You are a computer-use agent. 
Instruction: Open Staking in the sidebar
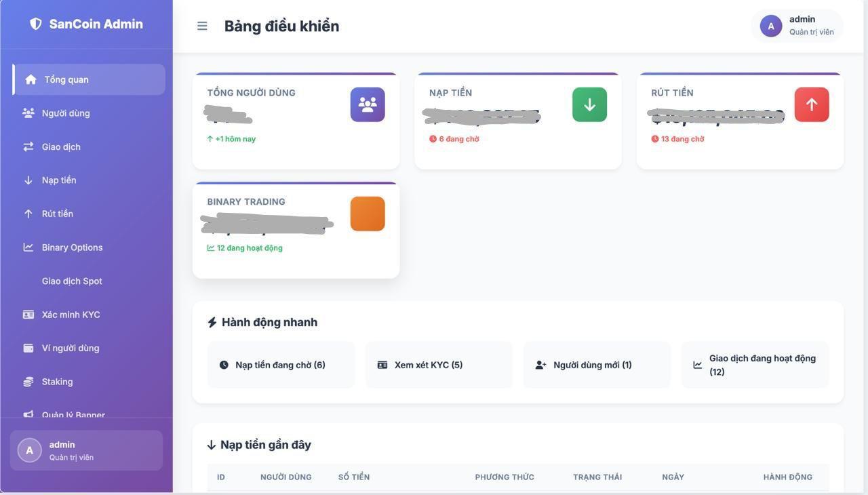[57, 382]
